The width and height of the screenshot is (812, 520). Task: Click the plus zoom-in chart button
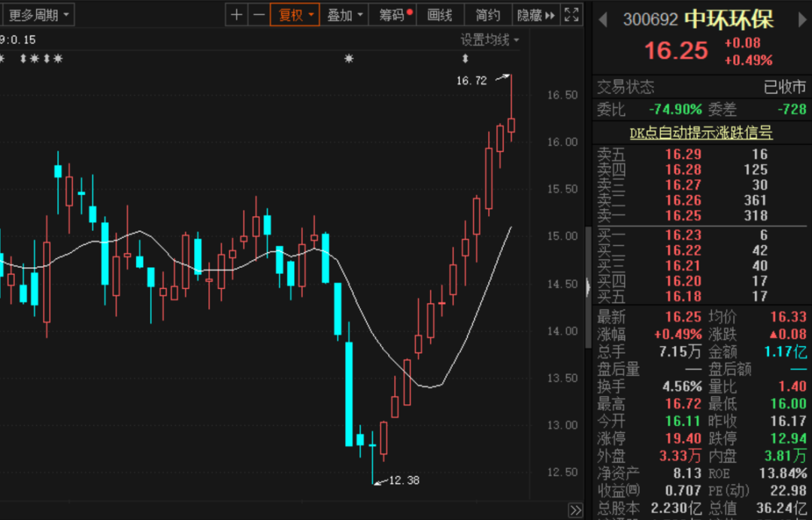pyautogui.click(x=237, y=14)
